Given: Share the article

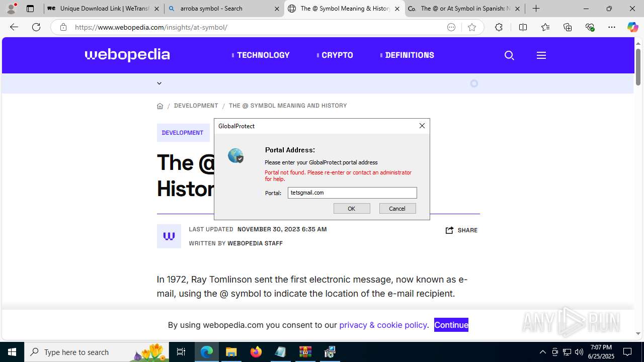Looking at the screenshot, I should pyautogui.click(x=461, y=230).
